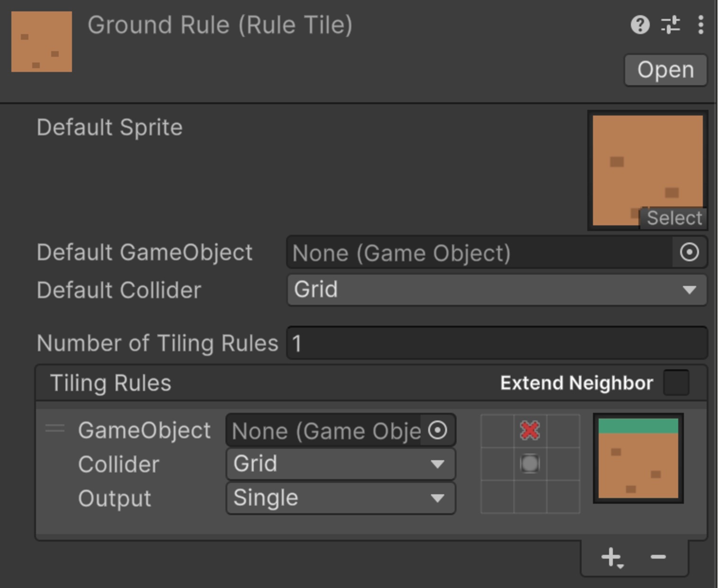Click the Number of Tiling Rules label
718x588 pixels.
coord(157,343)
